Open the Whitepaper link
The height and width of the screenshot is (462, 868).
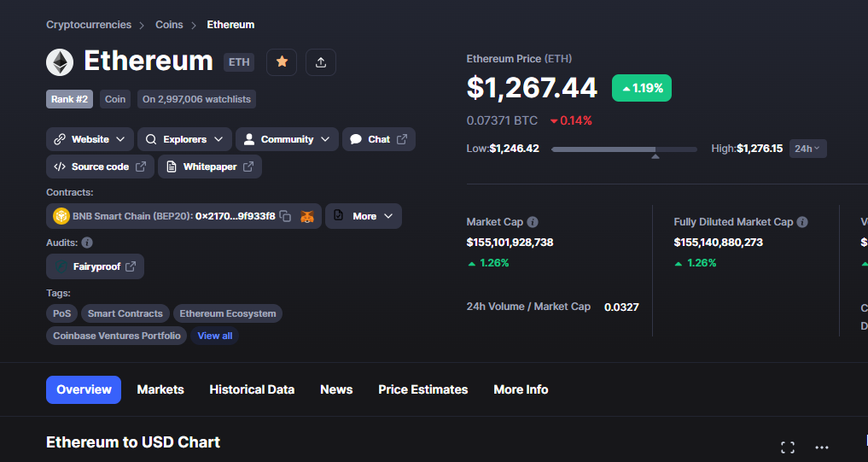click(210, 167)
